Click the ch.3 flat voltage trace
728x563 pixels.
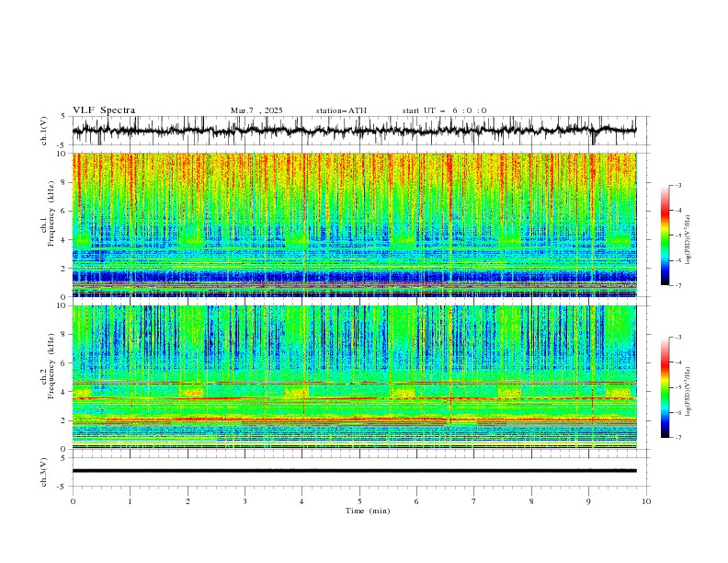coord(354,471)
